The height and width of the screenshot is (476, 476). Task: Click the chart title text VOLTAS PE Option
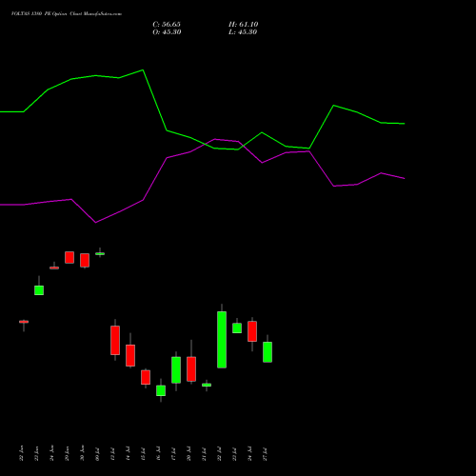coord(67,13)
